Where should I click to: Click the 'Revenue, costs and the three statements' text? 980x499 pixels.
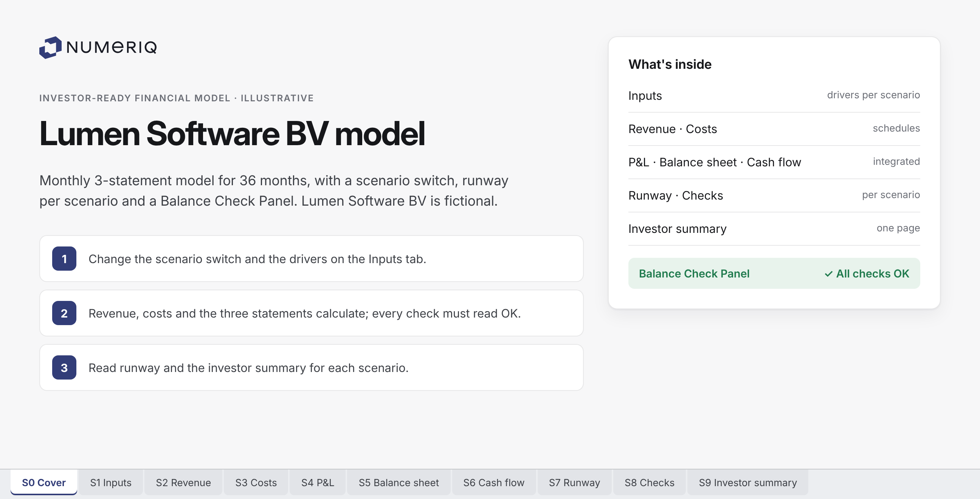pos(305,313)
